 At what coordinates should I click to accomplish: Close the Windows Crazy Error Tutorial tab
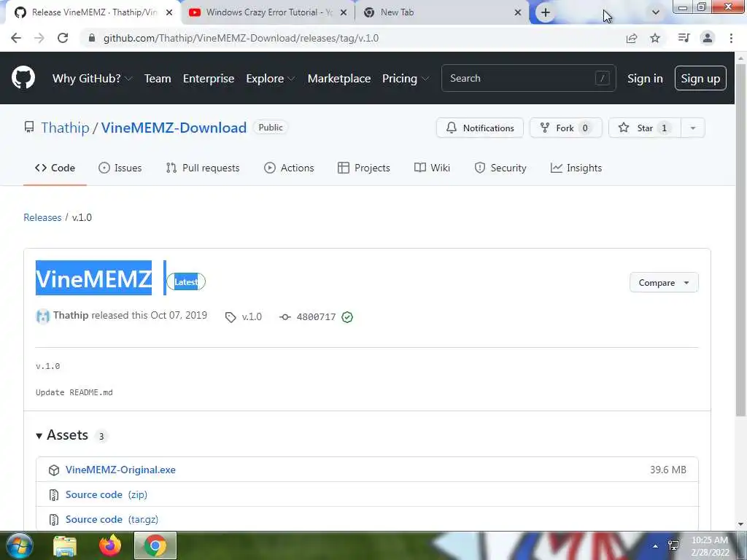(344, 12)
